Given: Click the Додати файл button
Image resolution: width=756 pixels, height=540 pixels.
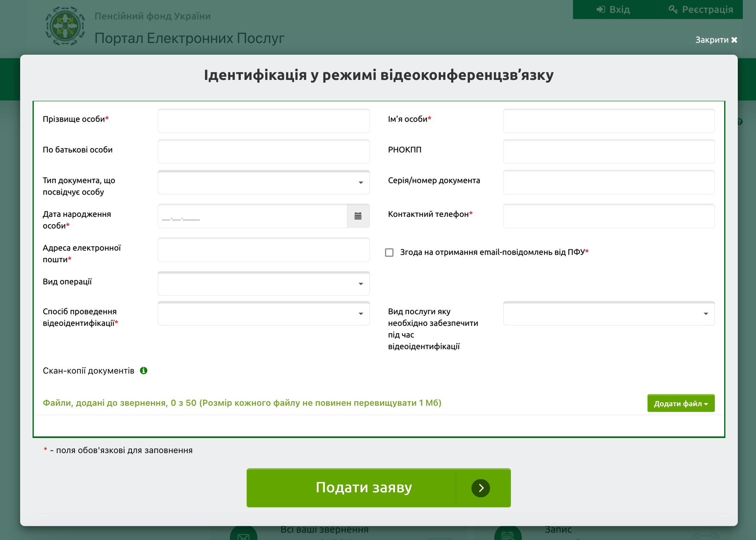Looking at the screenshot, I should pyautogui.click(x=681, y=403).
